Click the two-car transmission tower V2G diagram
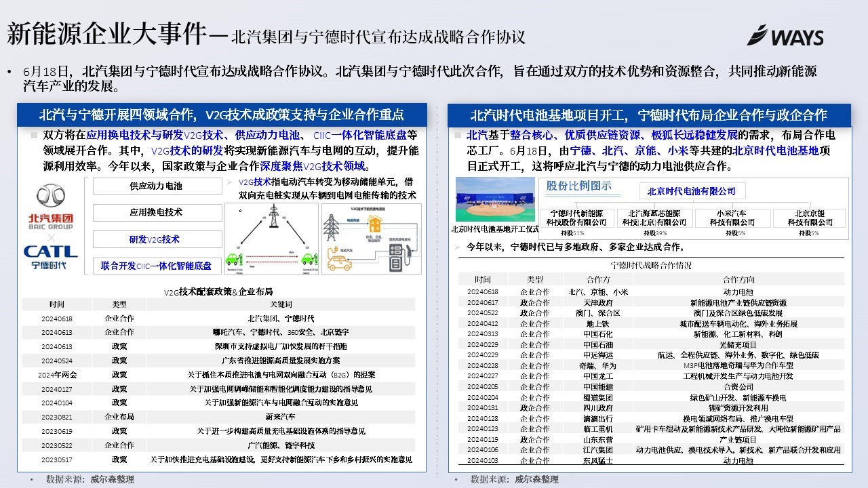The image size is (868, 488). (272, 239)
